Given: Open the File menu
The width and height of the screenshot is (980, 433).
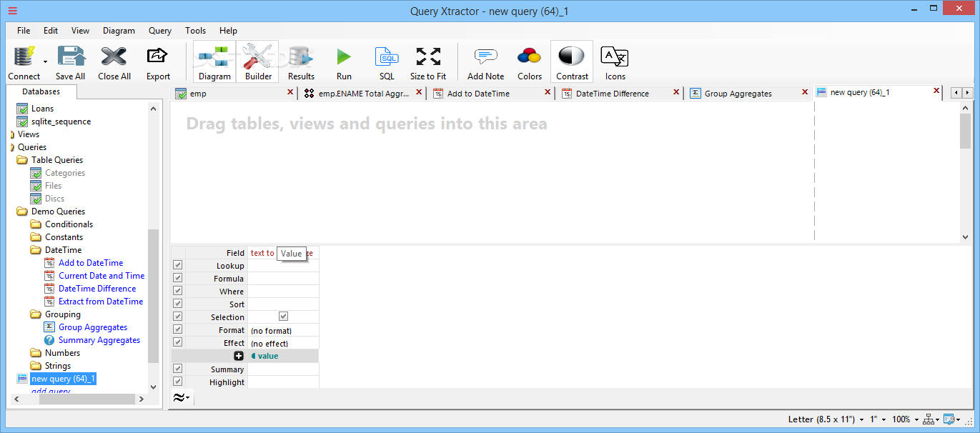Looking at the screenshot, I should (x=24, y=31).
